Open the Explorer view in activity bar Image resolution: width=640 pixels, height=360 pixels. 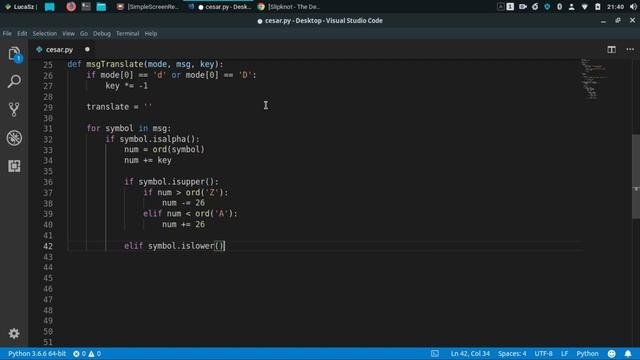[14, 54]
